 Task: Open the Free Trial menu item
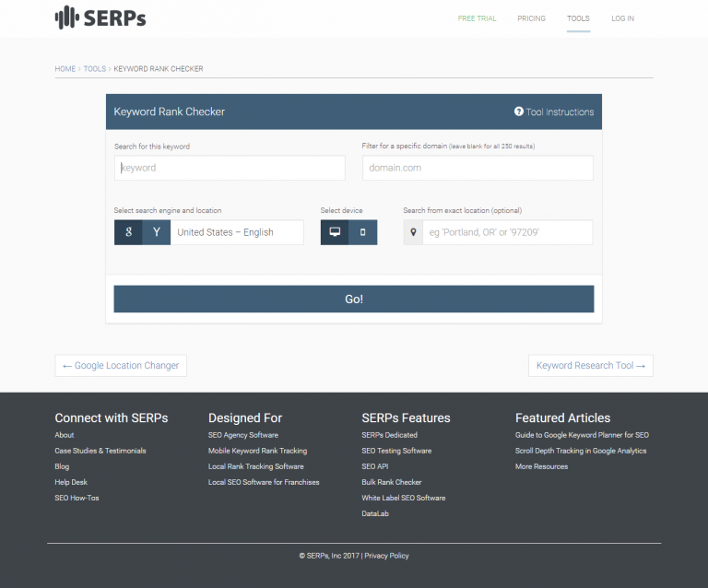pos(478,18)
